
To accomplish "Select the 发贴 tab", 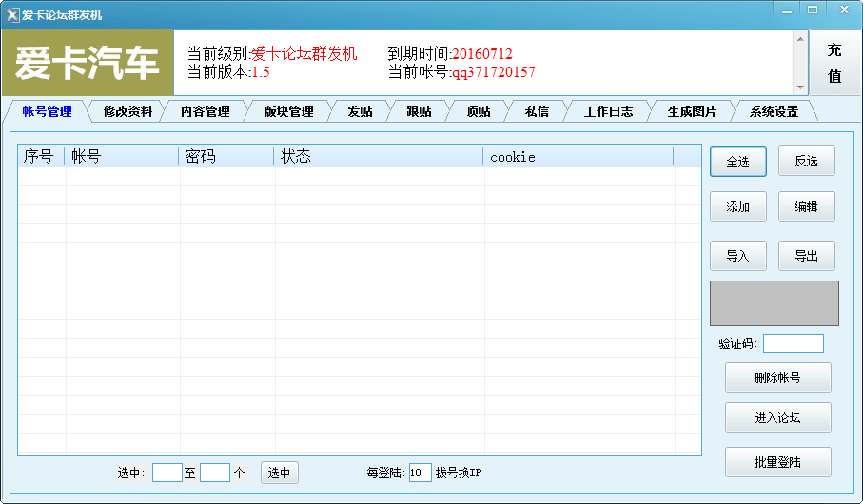I will pyautogui.click(x=360, y=111).
